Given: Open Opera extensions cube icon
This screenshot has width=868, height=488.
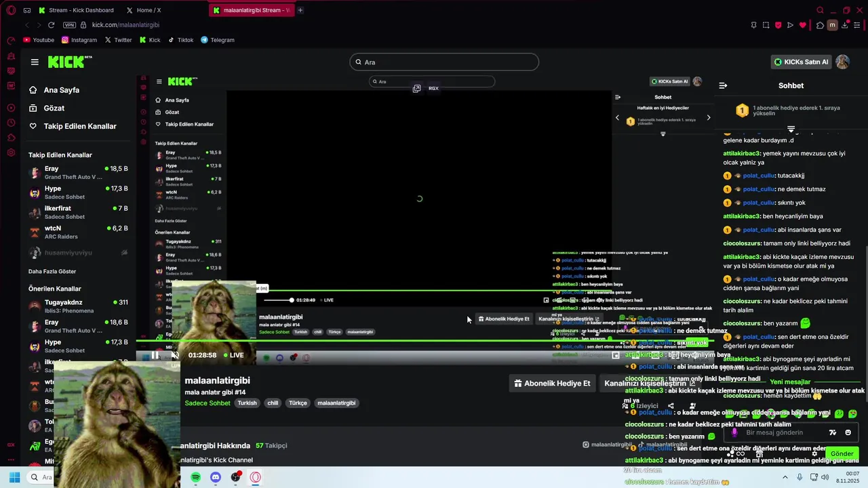Looking at the screenshot, I should 820,25.
